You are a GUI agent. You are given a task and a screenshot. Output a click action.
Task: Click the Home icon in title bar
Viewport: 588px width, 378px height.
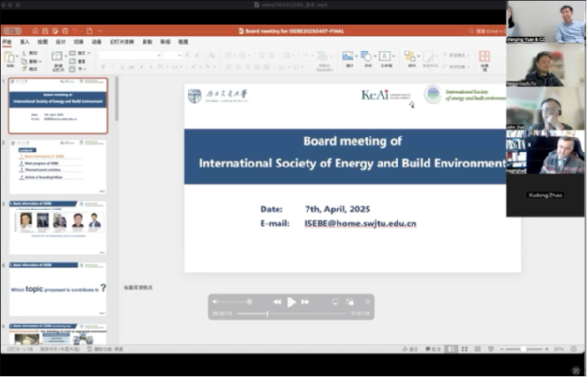35,31
